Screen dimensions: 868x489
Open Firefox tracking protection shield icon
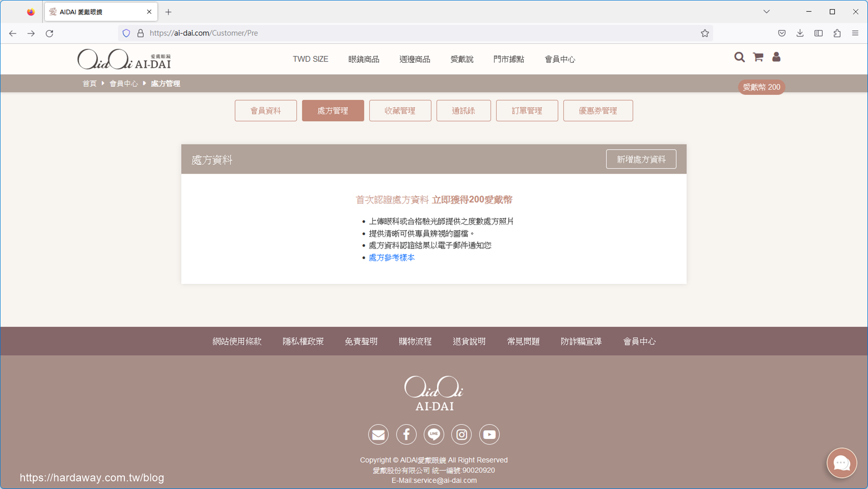(x=127, y=33)
